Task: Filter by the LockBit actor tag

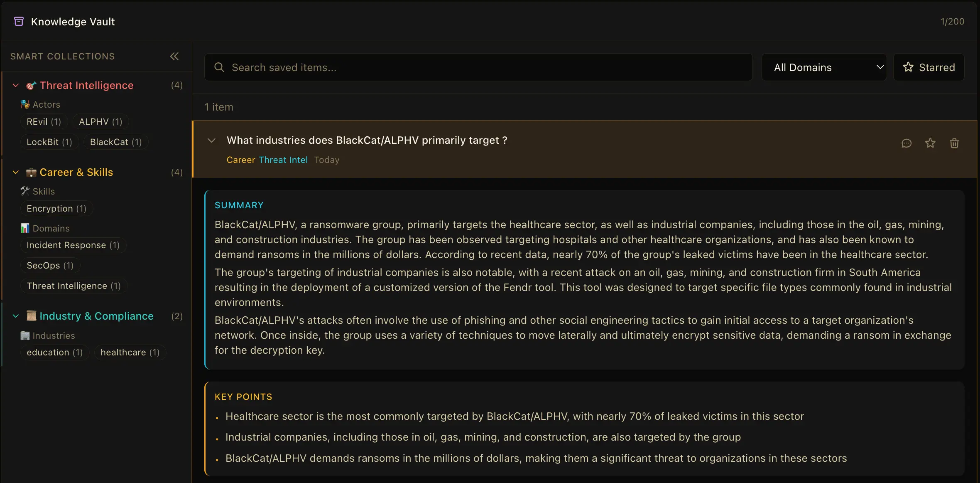Action: coord(49,142)
